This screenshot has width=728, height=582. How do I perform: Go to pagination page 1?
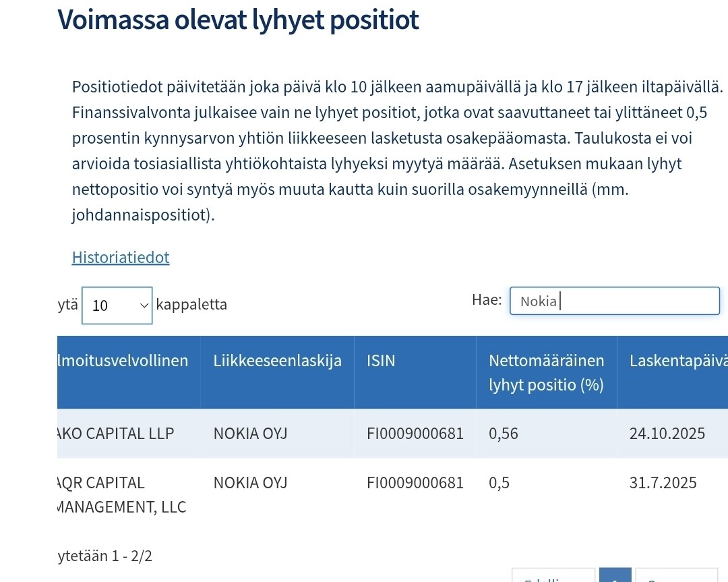click(615, 575)
